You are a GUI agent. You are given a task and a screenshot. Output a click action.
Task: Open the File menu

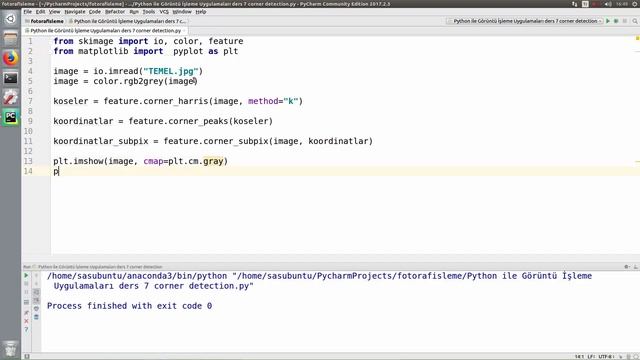[x=27, y=12]
